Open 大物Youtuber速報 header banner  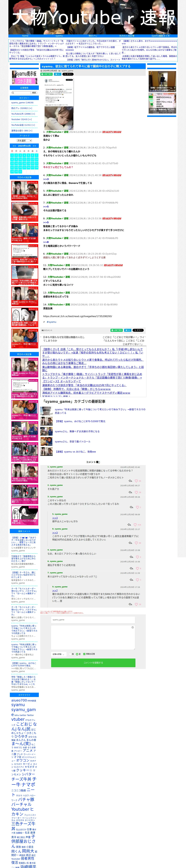click(93, 17)
